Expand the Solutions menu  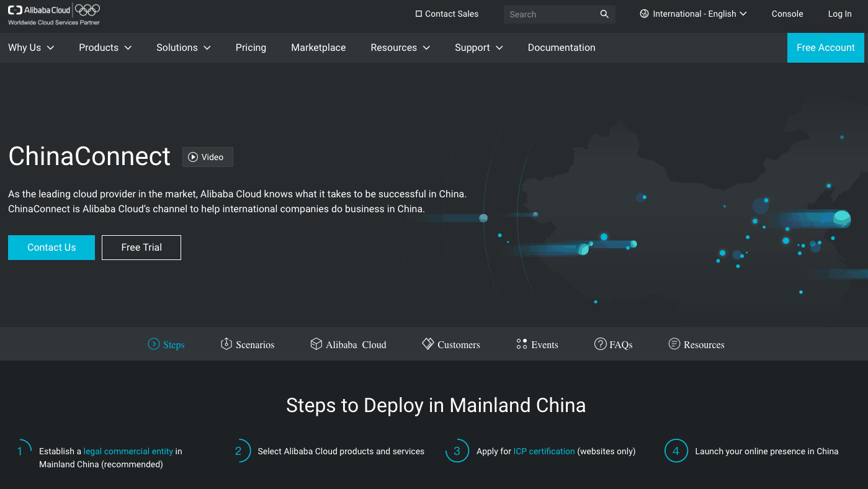[184, 48]
